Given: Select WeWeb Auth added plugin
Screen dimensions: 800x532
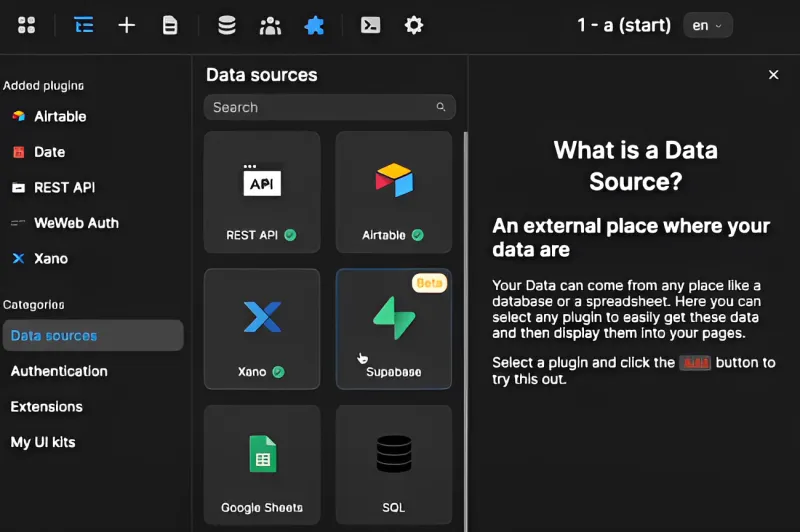Looking at the screenshot, I should click(76, 223).
